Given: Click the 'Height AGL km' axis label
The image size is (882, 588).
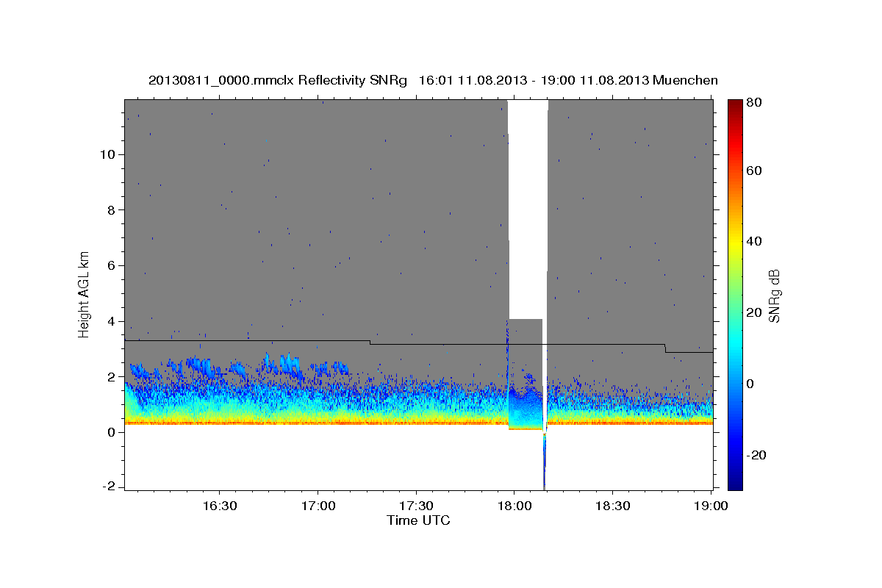Looking at the screenshot, I should pyautogui.click(x=85, y=295).
